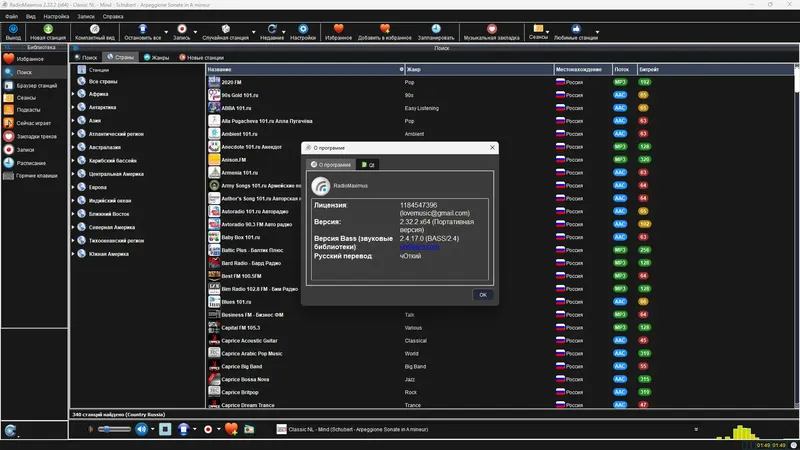This screenshot has height=450, width=800.
Task: Open dropdown arrow next to Недавние
Action: pyautogui.click(x=284, y=32)
